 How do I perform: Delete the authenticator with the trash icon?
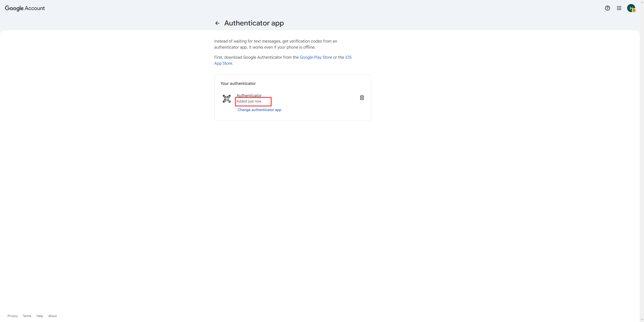pos(362,98)
